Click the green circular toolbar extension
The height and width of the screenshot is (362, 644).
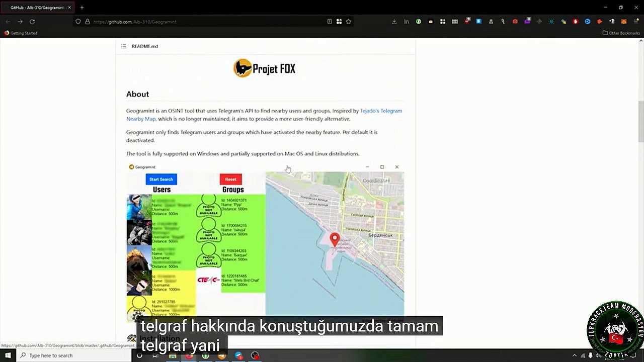point(418,22)
